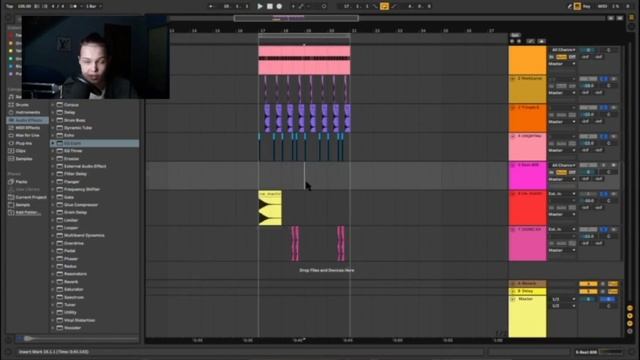This screenshot has width=640, height=360.
Task: Select the Overdrive device icon
Action: 60,243
